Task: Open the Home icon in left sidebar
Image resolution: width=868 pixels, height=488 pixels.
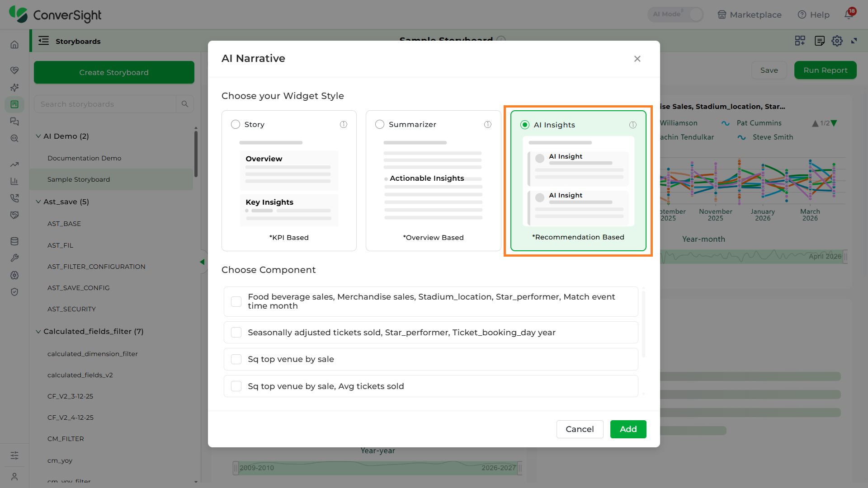Action: coord(14,44)
